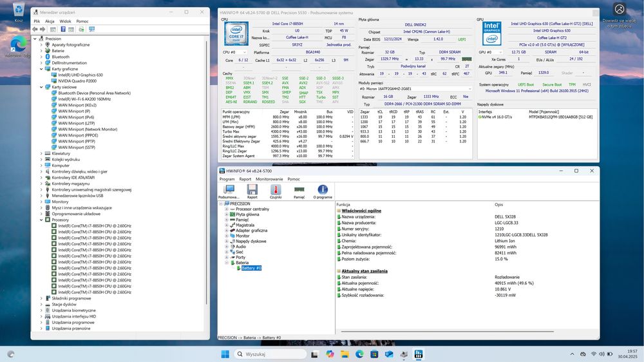Open the Monitorowanie menu in HWiNFO
644x362 pixels.
(269, 179)
